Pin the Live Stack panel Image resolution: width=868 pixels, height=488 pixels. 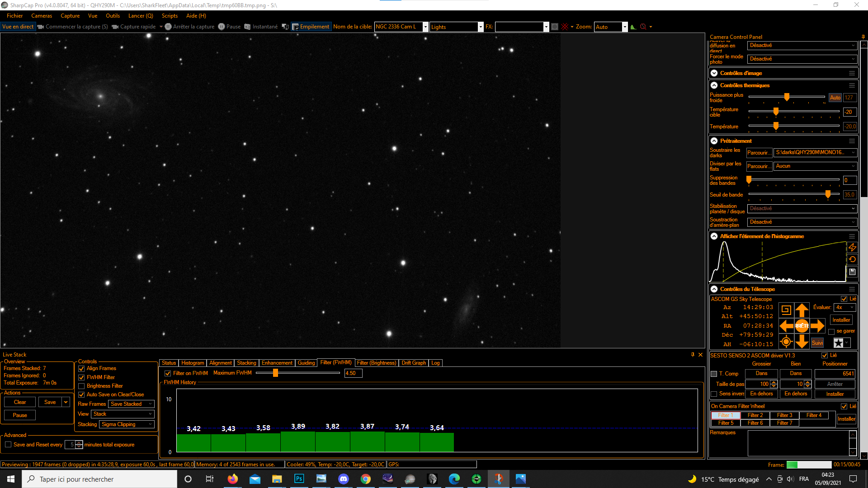tap(693, 355)
